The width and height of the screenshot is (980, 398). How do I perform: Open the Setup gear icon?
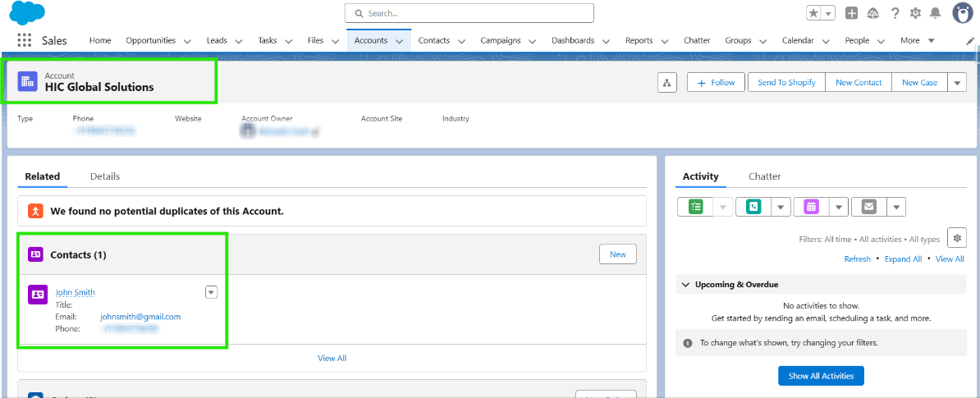click(916, 13)
